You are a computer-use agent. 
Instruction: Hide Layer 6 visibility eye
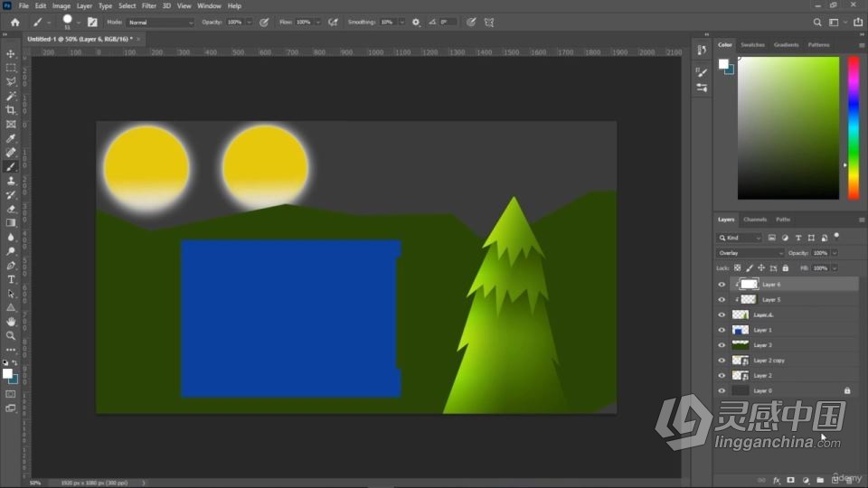coord(722,285)
